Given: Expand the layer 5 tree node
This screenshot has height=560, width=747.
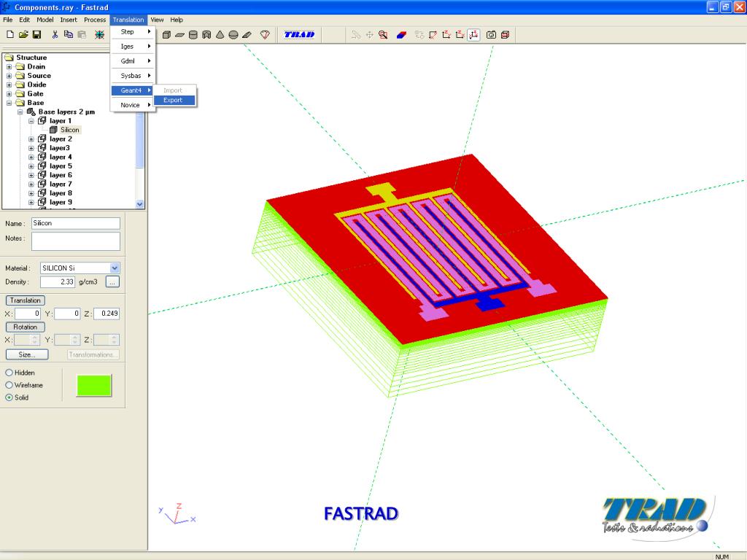Looking at the screenshot, I should [x=31, y=166].
